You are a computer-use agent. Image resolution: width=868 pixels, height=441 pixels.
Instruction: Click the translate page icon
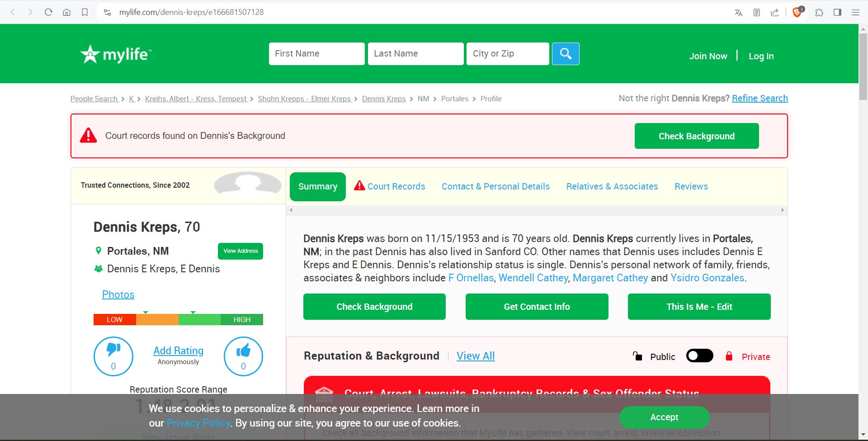pyautogui.click(x=739, y=13)
